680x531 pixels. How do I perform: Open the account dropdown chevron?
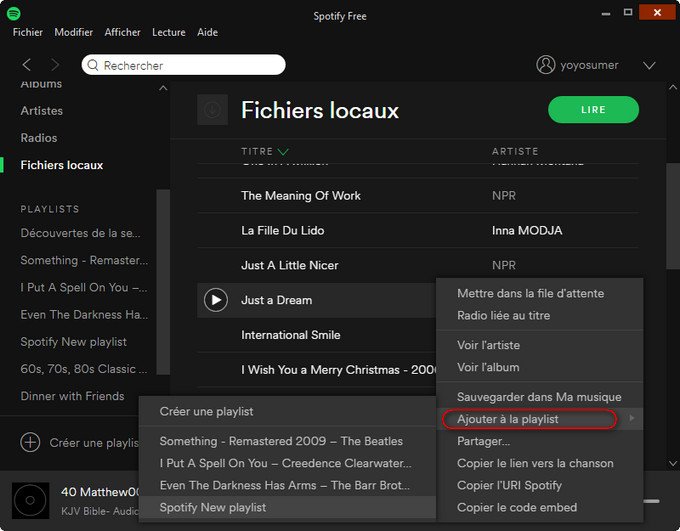(649, 65)
